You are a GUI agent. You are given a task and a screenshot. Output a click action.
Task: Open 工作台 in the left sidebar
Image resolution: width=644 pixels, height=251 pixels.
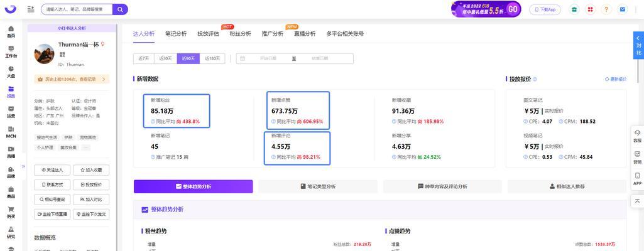tap(11, 51)
